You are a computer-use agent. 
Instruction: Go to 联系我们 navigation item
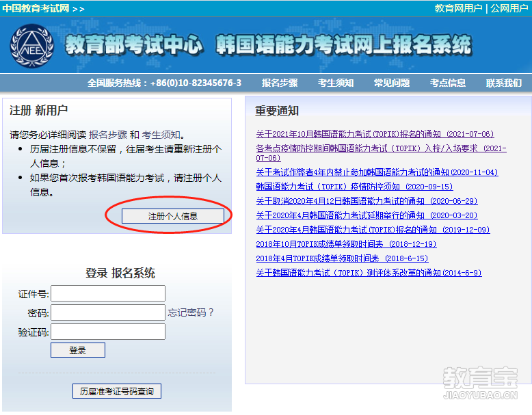click(x=504, y=83)
